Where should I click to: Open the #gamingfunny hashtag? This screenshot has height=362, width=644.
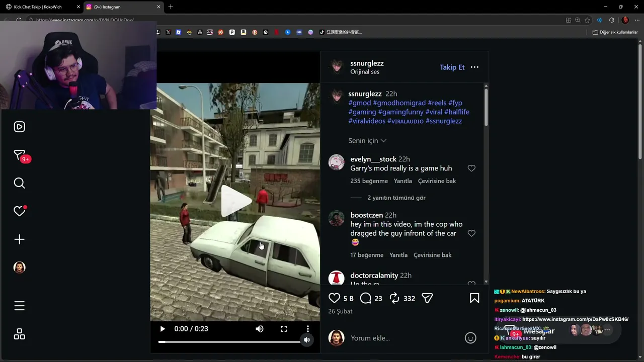click(400, 112)
